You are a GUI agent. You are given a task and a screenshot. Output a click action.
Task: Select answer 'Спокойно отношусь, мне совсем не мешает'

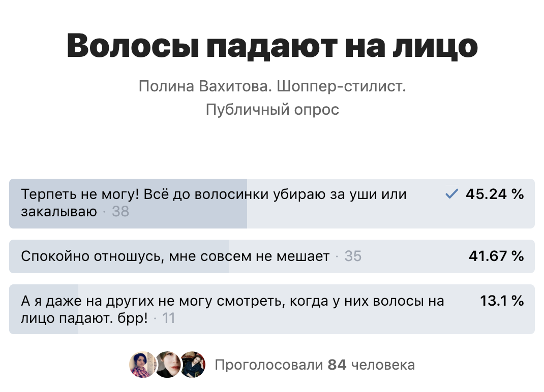tap(272, 256)
